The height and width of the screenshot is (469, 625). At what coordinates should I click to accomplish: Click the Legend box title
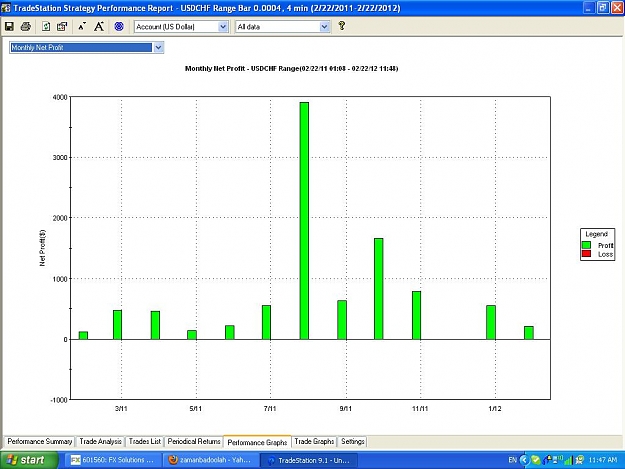tap(597, 234)
